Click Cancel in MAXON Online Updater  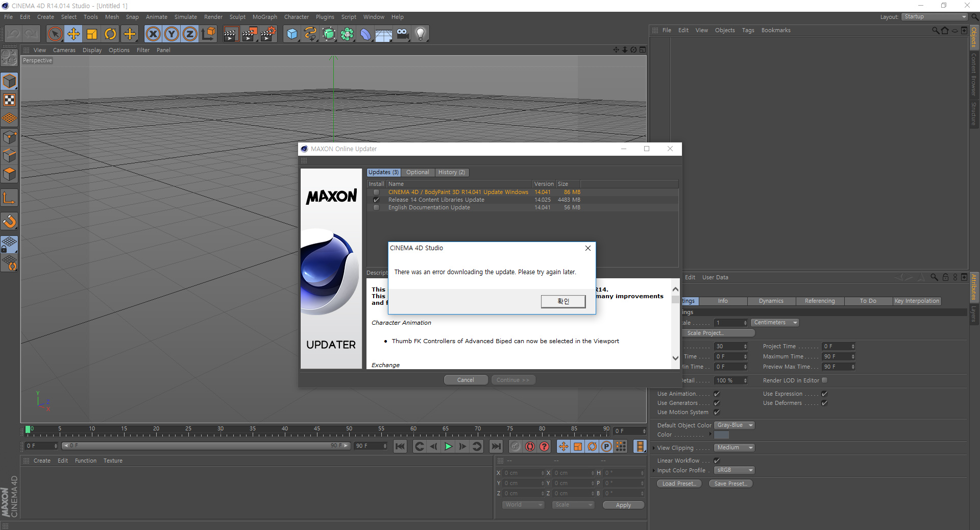pyautogui.click(x=465, y=380)
